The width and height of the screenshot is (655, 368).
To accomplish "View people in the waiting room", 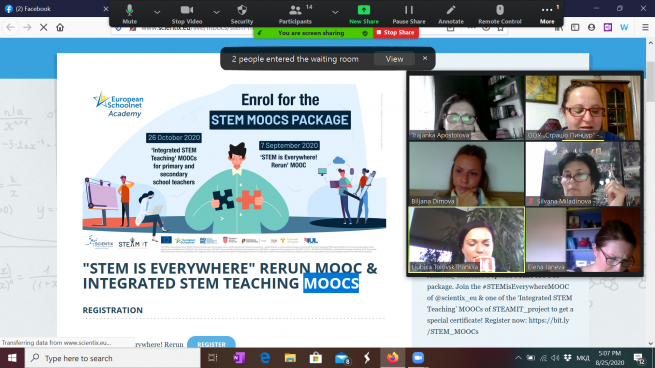I will (x=394, y=59).
